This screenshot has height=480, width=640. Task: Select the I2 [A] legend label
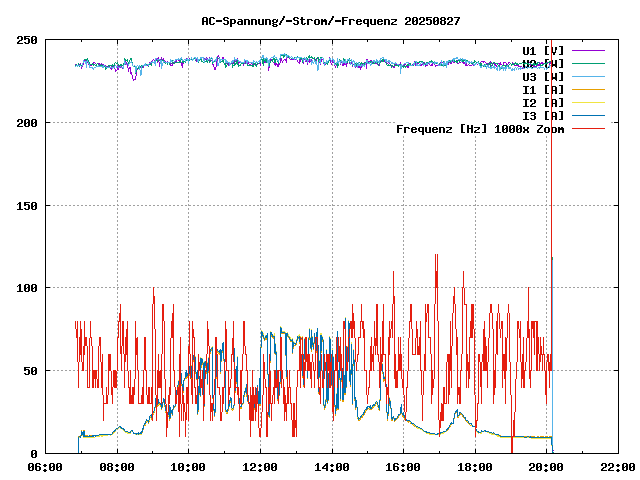tap(543, 102)
